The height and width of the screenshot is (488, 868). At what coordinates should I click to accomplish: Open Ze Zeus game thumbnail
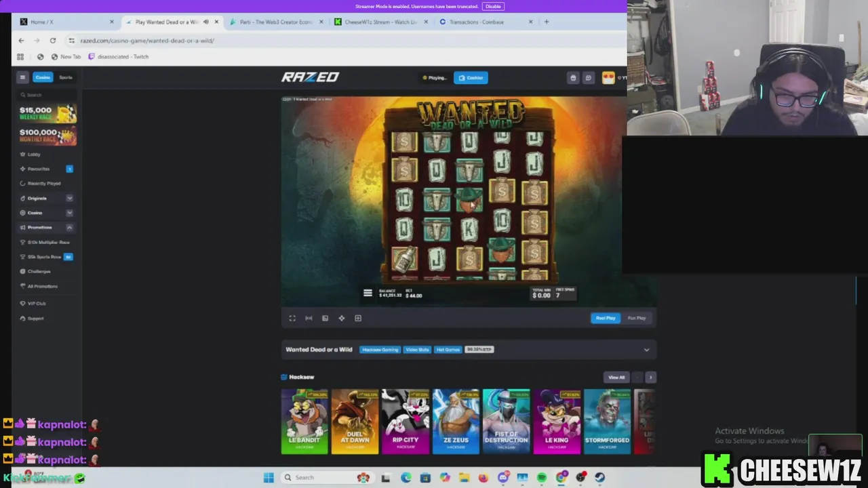pos(456,421)
